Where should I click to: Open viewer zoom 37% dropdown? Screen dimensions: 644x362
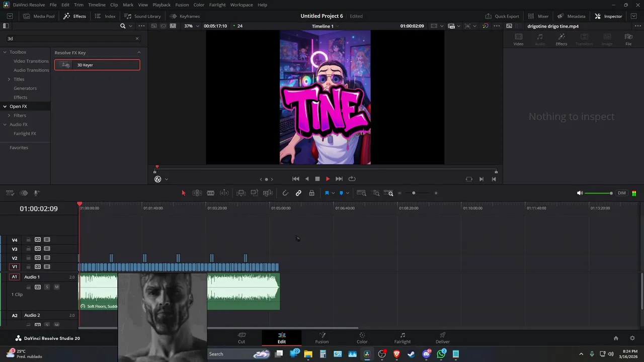(x=192, y=26)
